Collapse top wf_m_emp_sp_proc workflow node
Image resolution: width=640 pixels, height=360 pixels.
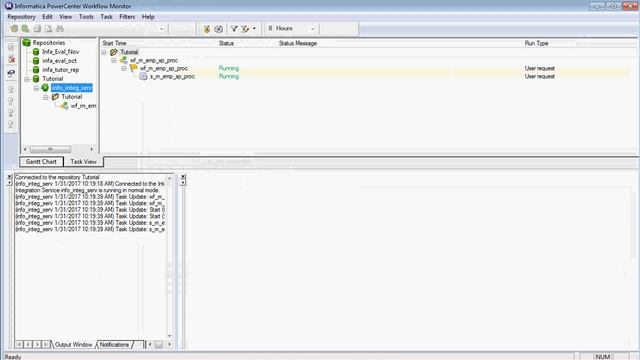pos(114,60)
